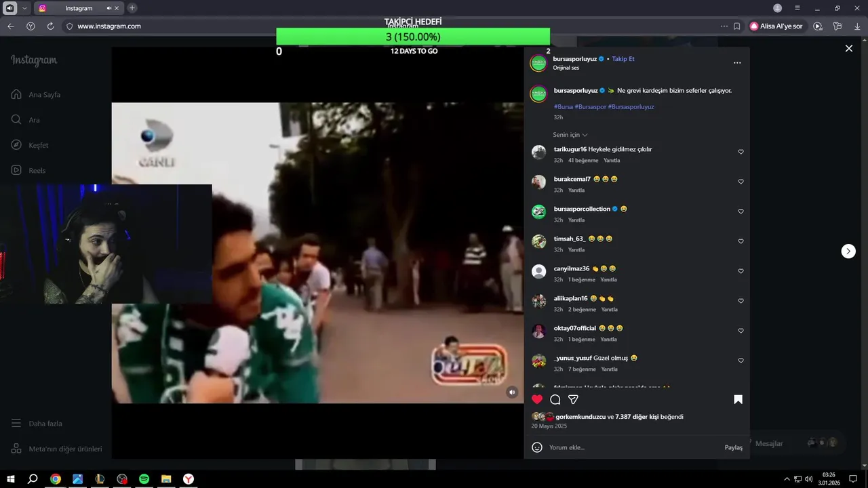
Task: Click the browser speaker button at top-left
Action: (9, 8)
